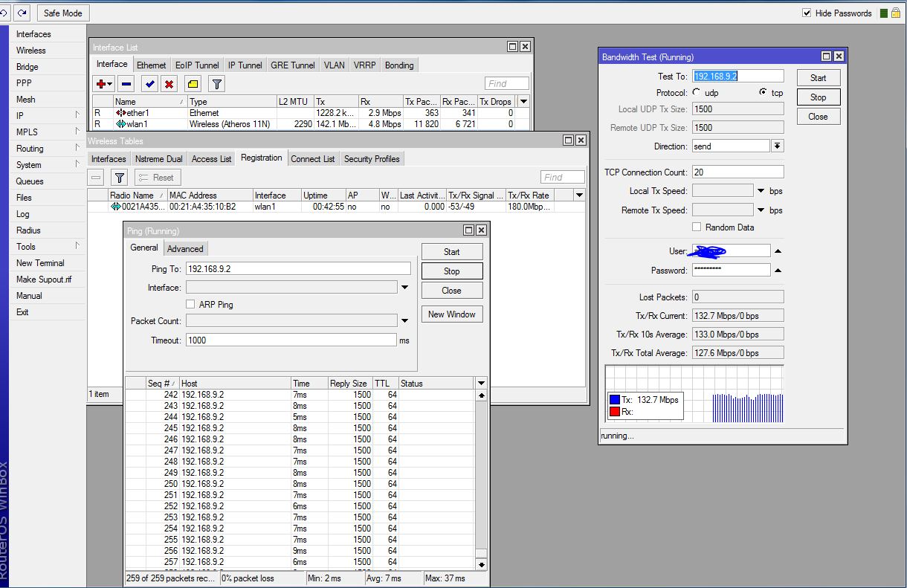This screenshot has width=907, height=588.
Task: Click the funnel Filter icon in Interface List
Action: coord(216,84)
